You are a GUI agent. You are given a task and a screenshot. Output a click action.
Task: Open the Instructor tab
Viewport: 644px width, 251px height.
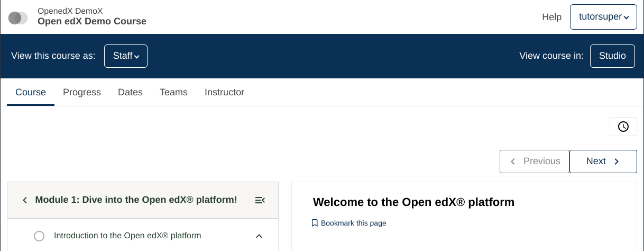click(224, 92)
